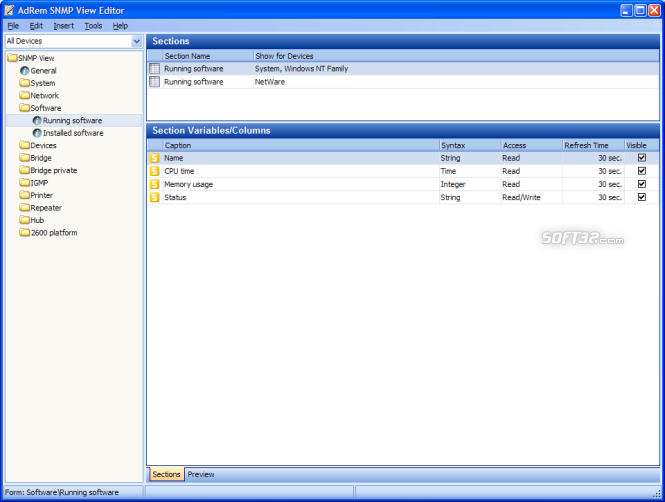Select the Sections tab
The height and width of the screenshot is (502, 665).
click(166, 474)
